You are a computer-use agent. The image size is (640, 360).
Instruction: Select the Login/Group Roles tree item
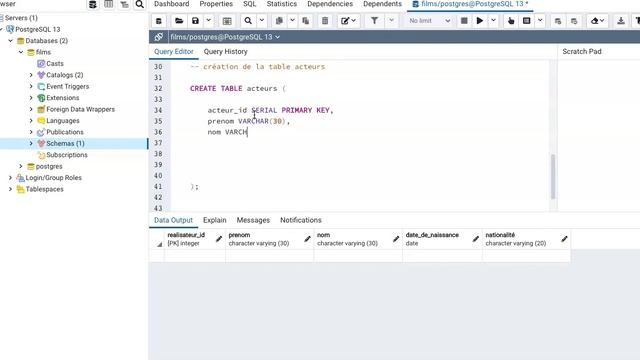coord(53,178)
